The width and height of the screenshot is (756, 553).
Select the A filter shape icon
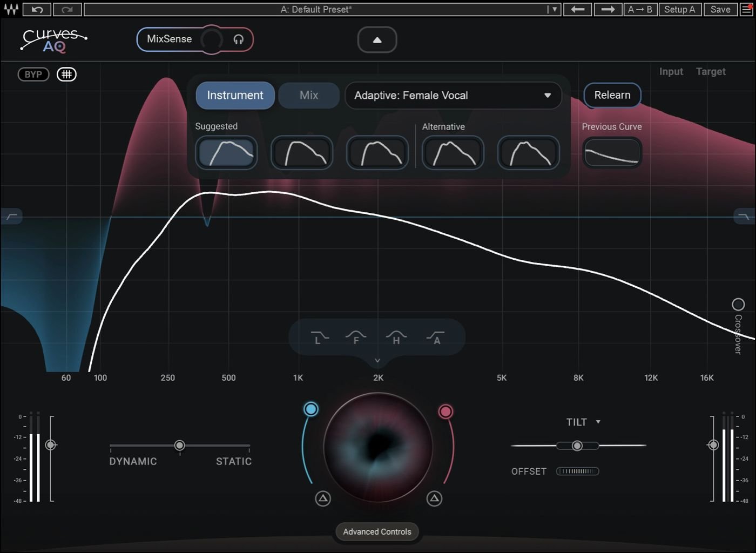coord(436,338)
